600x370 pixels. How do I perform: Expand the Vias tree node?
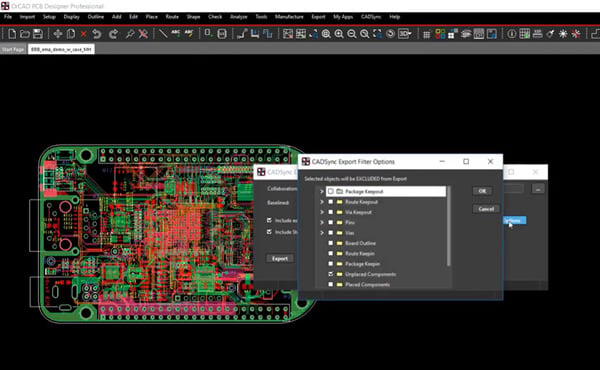click(322, 233)
